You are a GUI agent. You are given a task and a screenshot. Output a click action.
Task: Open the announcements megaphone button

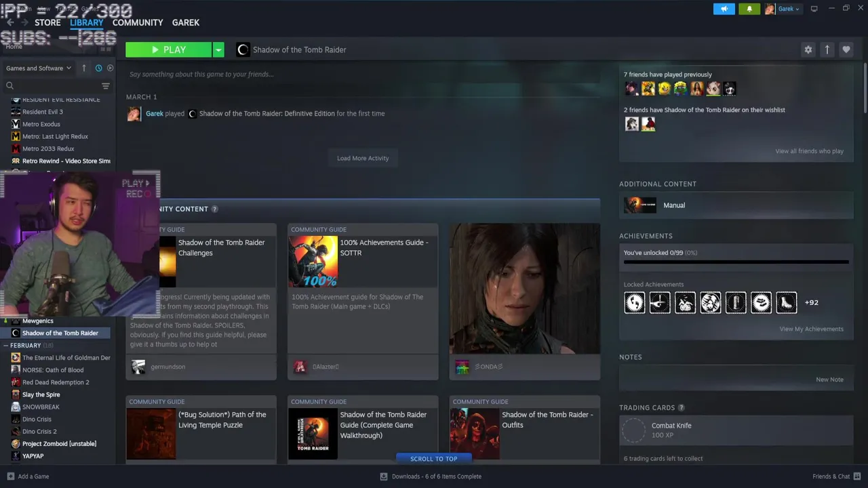click(x=724, y=9)
